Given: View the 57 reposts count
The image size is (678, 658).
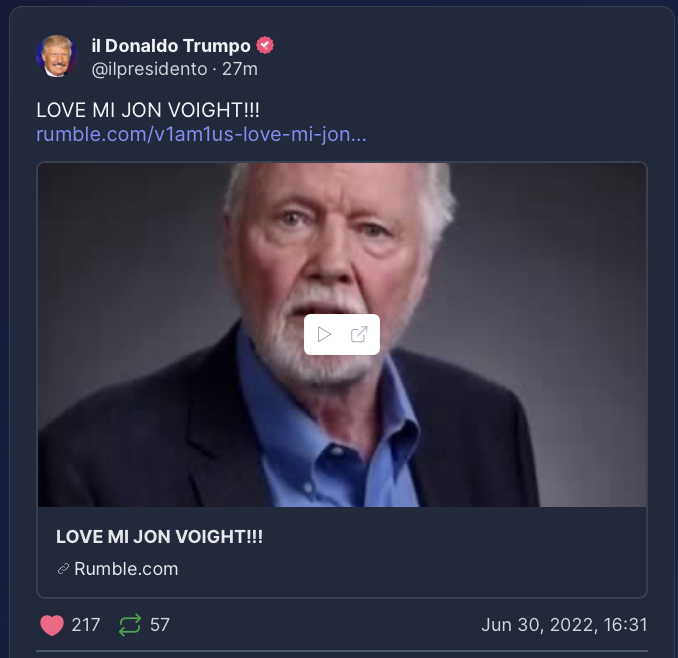Looking at the screenshot, I should [160, 625].
